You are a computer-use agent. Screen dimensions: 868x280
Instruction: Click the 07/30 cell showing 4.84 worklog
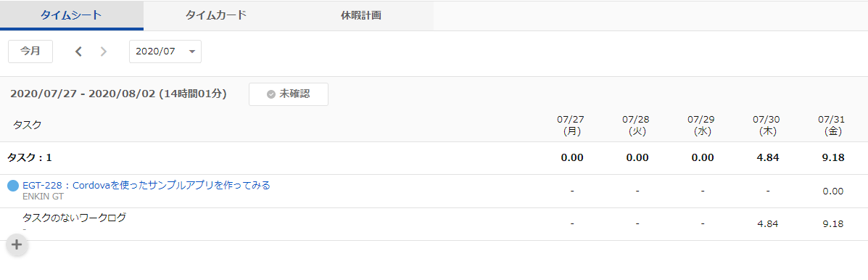[x=768, y=224]
